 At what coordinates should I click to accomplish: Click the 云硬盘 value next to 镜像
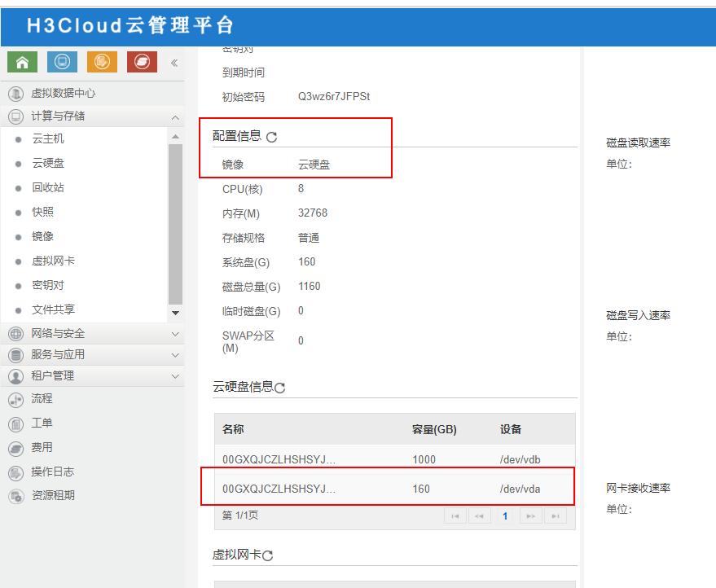tap(314, 165)
